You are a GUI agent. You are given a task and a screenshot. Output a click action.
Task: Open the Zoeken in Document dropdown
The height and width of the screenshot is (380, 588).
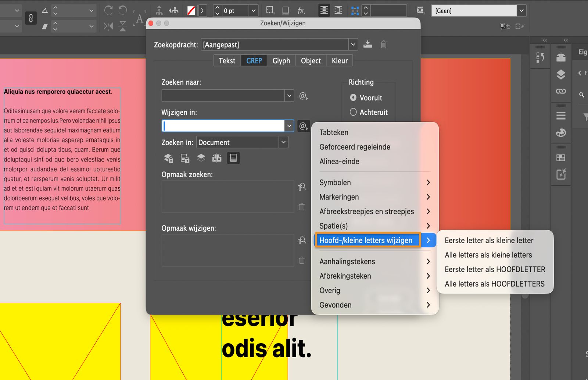[x=283, y=142]
